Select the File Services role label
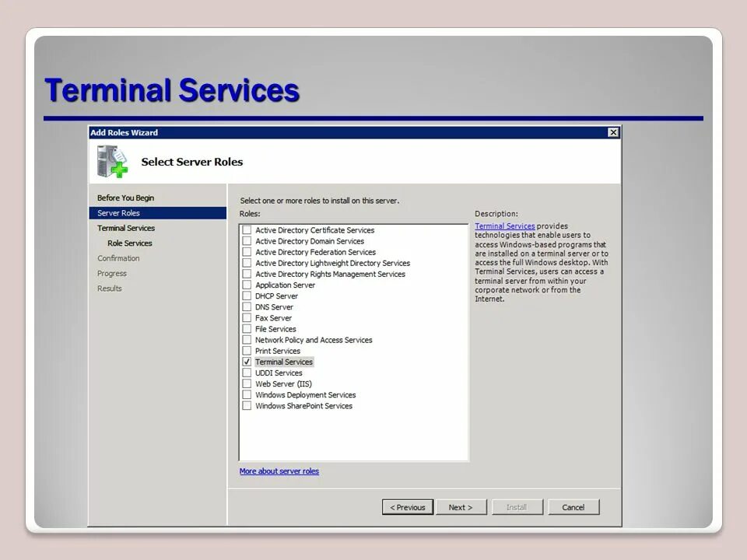747x560 pixels. [x=275, y=329]
